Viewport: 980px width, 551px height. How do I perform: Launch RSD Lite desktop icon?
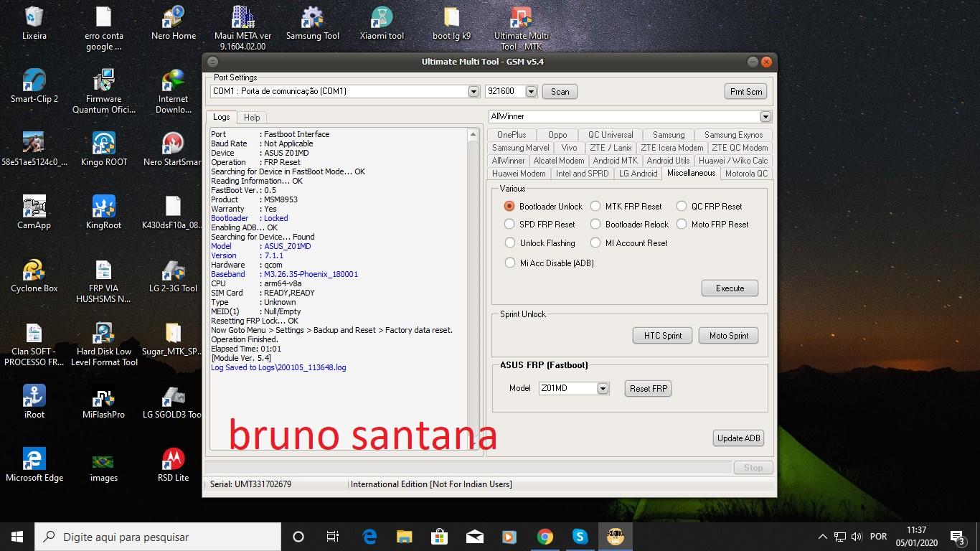point(173,465)
